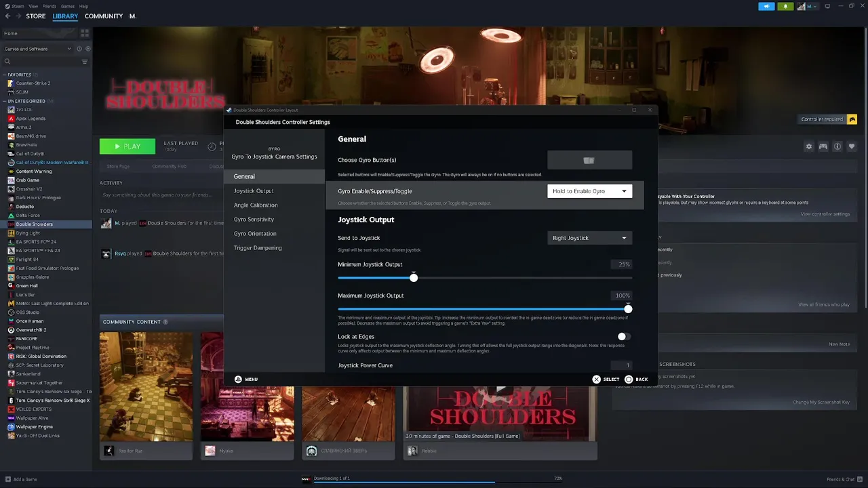Open the library advanced filters icon

pos(85,62)
